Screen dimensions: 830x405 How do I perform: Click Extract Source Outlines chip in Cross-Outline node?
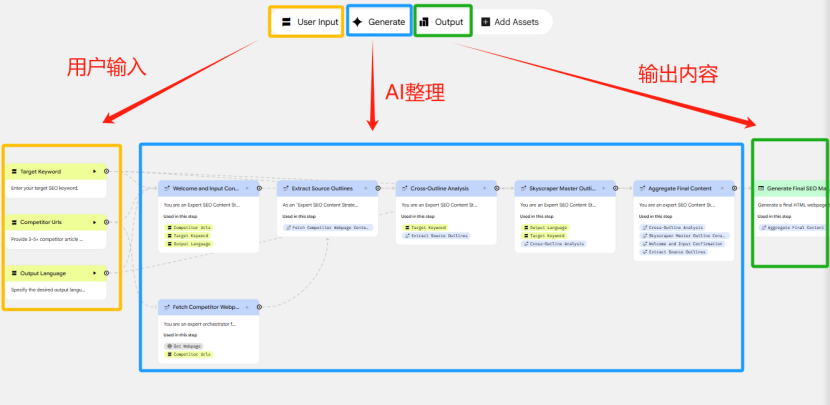436,236
